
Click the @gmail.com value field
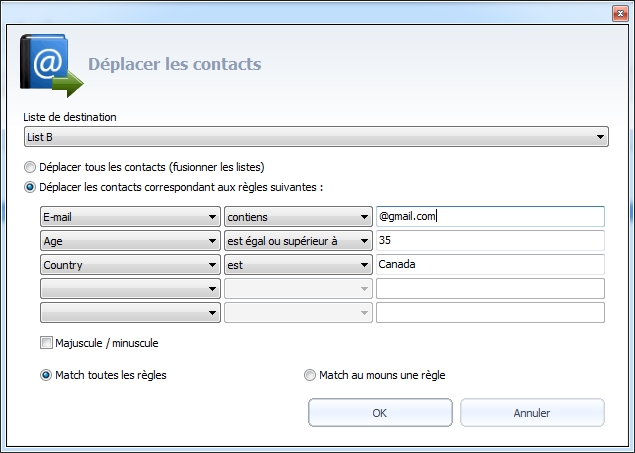pyautogui.click(x=490, y=217)
